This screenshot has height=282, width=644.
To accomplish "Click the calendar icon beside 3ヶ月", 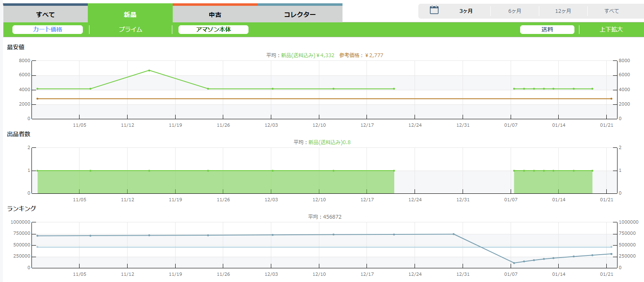I will click(434, 10).
